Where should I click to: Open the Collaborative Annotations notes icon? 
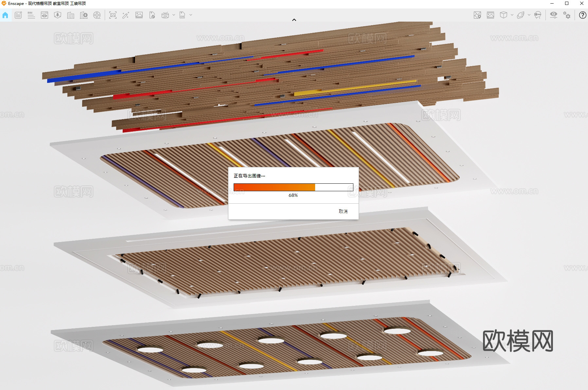[18, 15]
